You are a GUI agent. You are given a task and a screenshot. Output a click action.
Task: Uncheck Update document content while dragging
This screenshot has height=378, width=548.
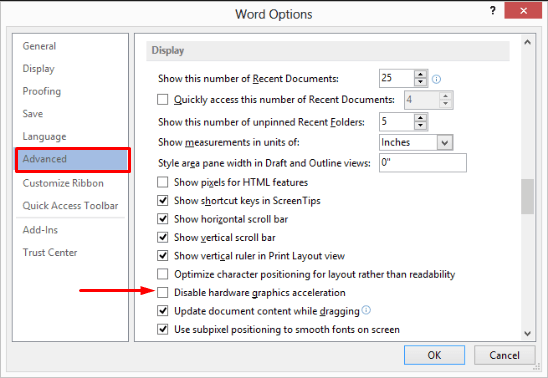[162, 311]
